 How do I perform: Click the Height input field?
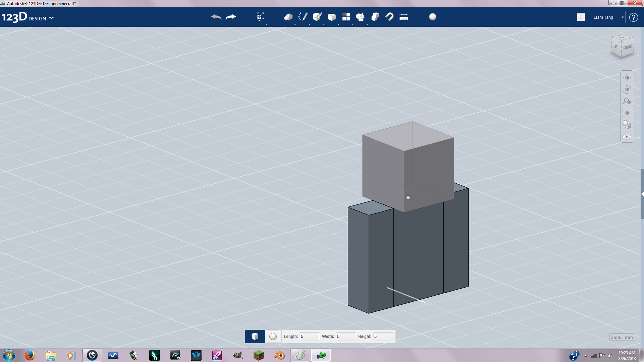tap(383, 337)
